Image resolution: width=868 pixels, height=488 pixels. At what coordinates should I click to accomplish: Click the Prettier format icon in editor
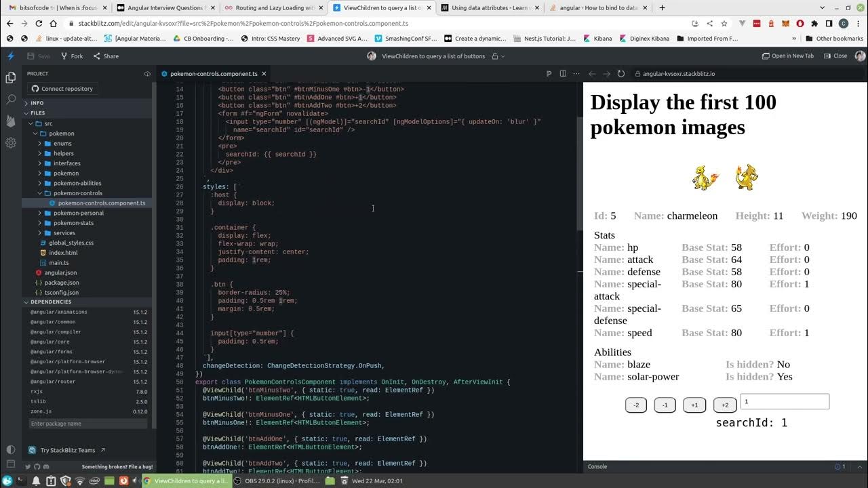tap(549, 73)
